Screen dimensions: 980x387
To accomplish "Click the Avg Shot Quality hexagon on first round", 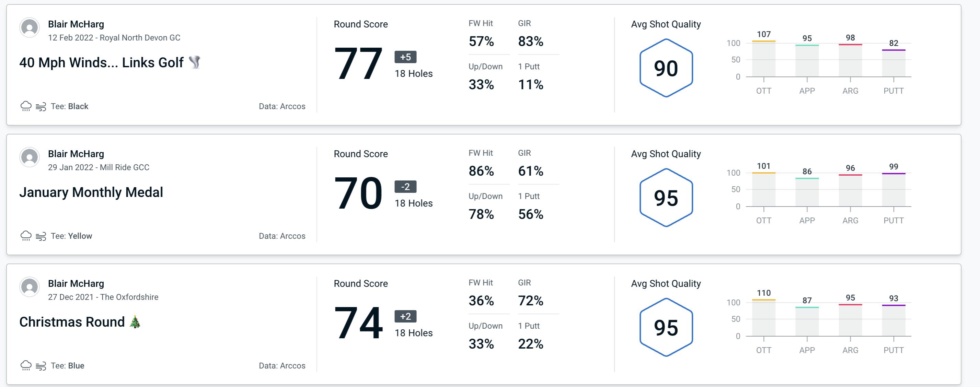I will tap(665, 67).
